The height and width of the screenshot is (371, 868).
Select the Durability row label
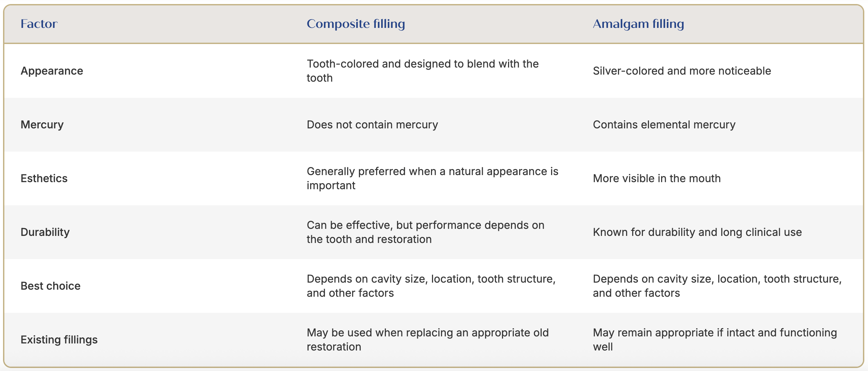point(45,232)
